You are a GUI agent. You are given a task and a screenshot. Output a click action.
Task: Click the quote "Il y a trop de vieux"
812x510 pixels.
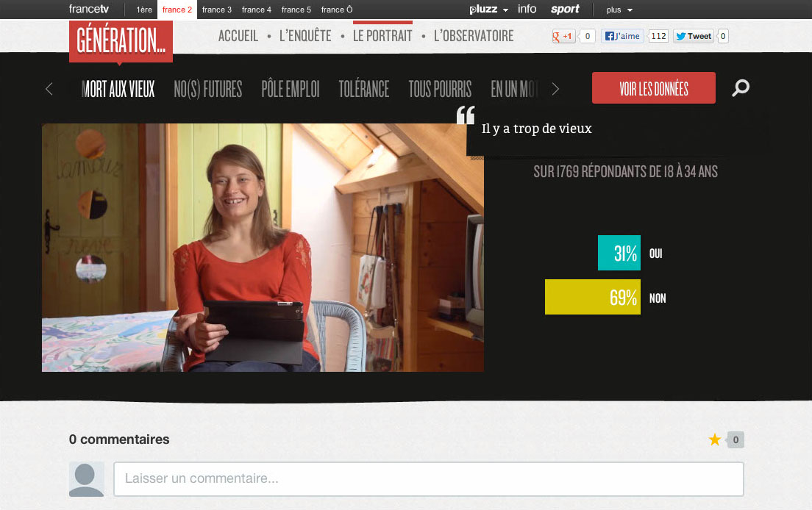pos(536,129)
